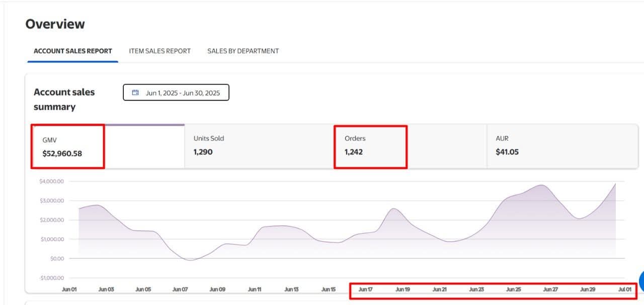Screen dimensions: 644x305
Task: Click the Jun 17 x-axis label
Action: (x=366, y=289)
